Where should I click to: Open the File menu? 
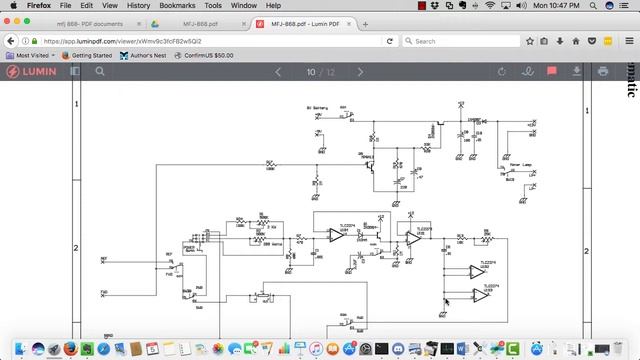coord(65,5)
